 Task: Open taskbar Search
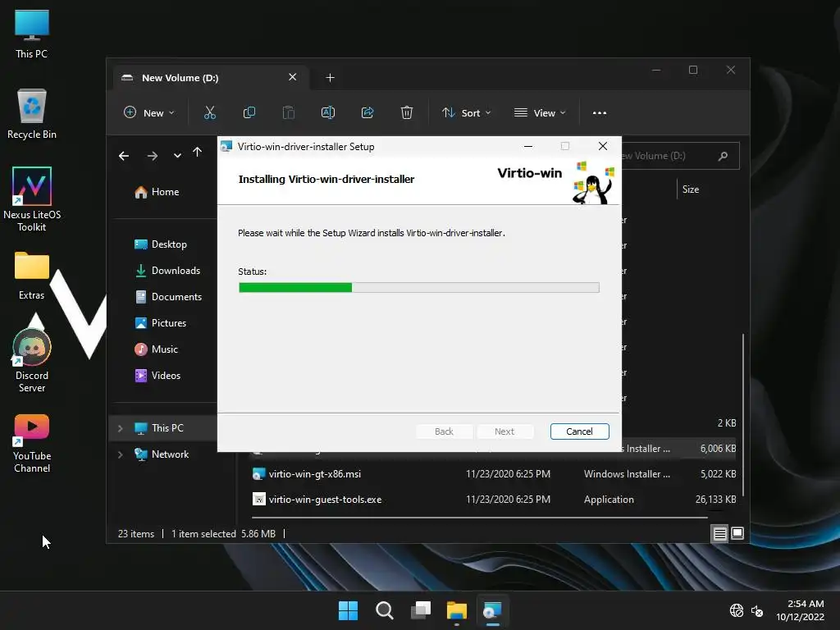(385, 610)
